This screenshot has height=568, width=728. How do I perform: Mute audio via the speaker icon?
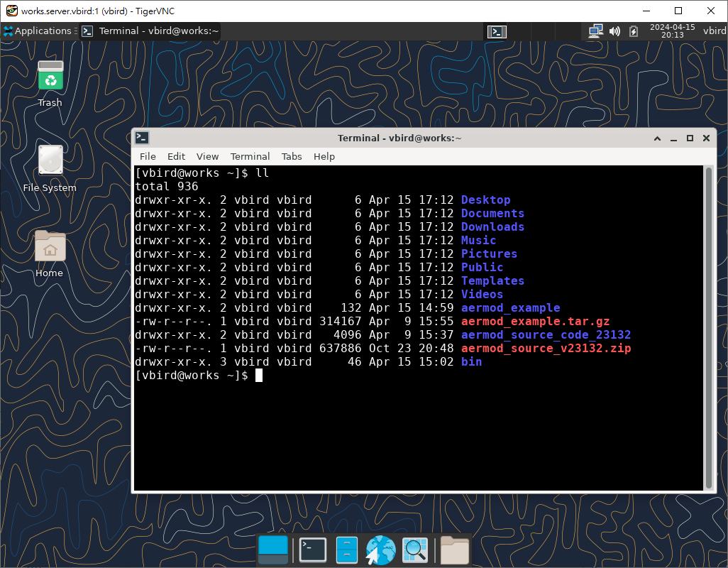(614, 31)
